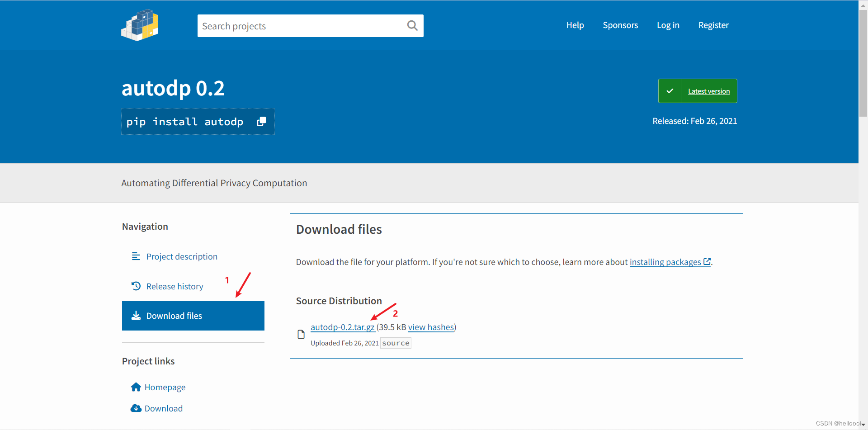Click the Released: Feb 26, 2021 text
The image size is (868, 430).
click(694, 121)
